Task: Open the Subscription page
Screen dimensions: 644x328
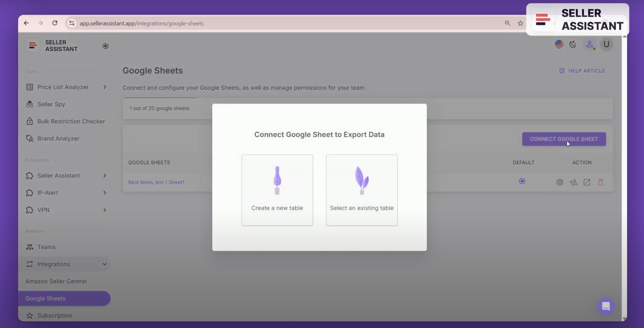Action: (x=54, y=315)
